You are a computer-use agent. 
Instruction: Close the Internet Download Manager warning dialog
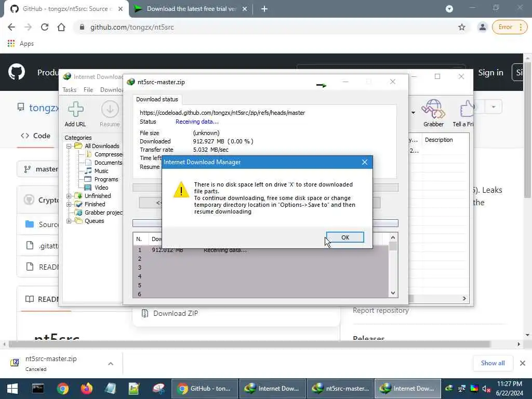pos(365,162)
